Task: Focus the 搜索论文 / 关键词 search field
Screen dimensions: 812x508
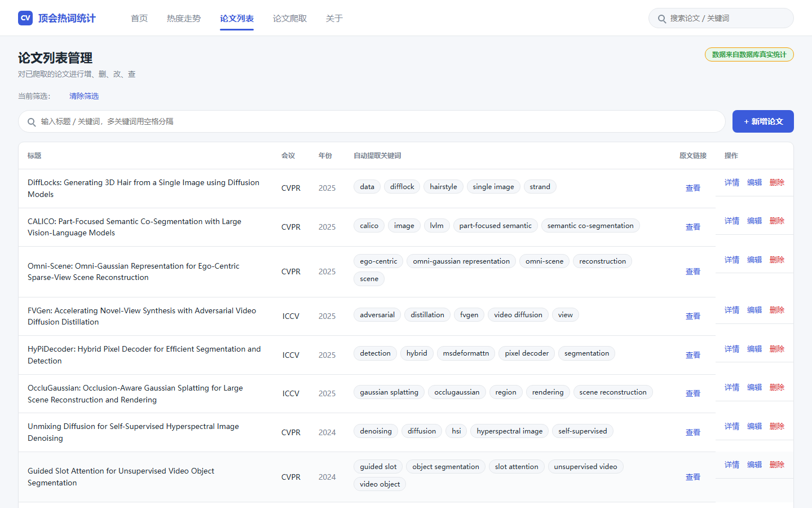Action: (x=721, y=18)
